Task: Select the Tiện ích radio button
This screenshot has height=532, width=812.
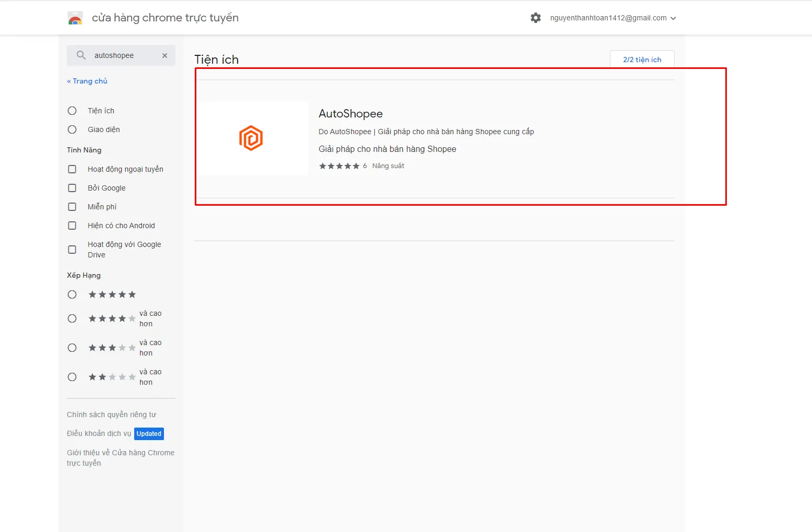Action: (x=72, y=111)
